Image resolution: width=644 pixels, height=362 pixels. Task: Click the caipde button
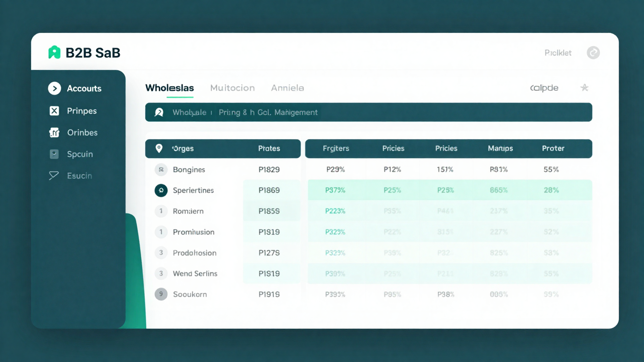[x=544, y=88]
